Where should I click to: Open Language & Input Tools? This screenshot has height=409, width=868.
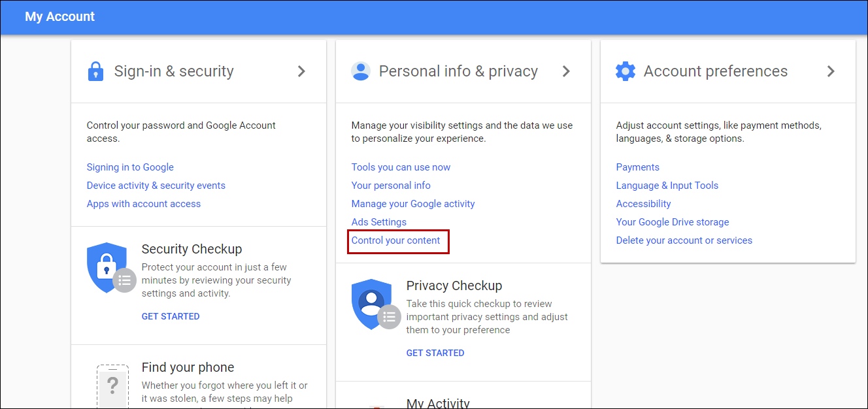click(x=667, y=185)
